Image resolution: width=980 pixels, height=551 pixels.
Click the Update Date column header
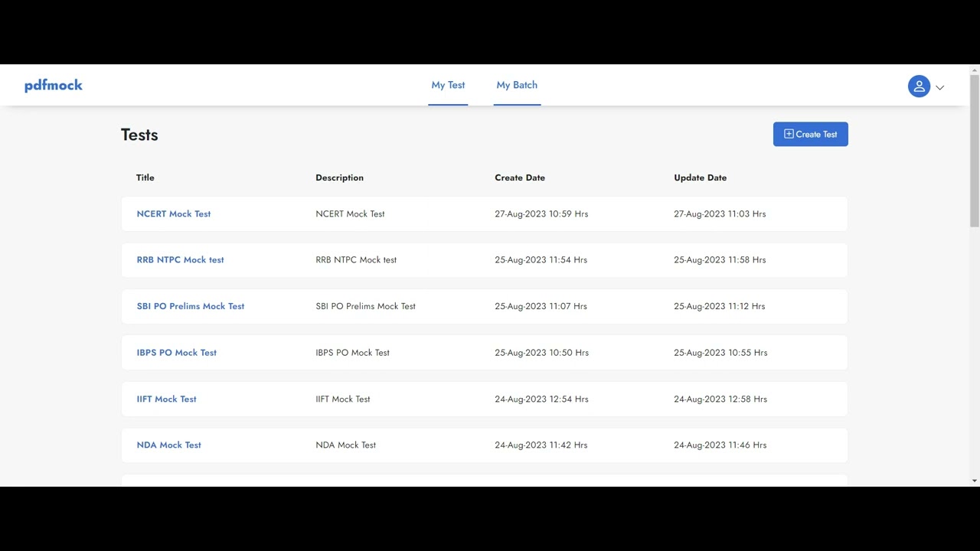(x=701, y=178)
